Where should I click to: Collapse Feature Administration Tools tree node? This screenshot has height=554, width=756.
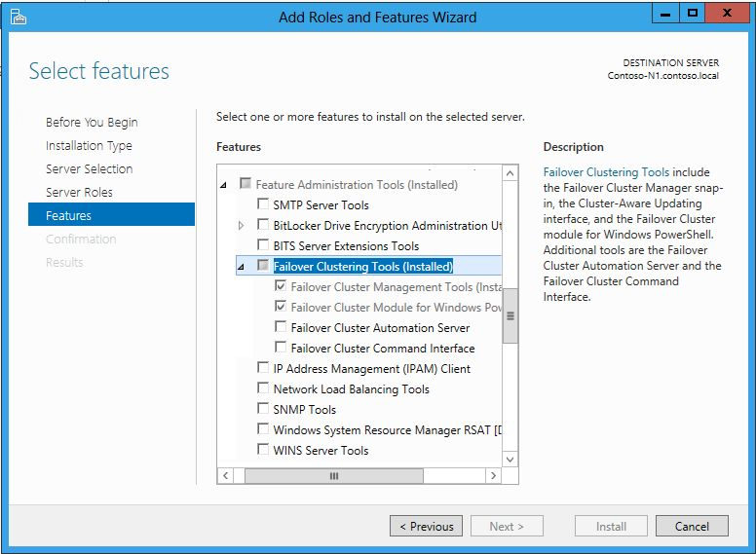(x=224, y=185)
